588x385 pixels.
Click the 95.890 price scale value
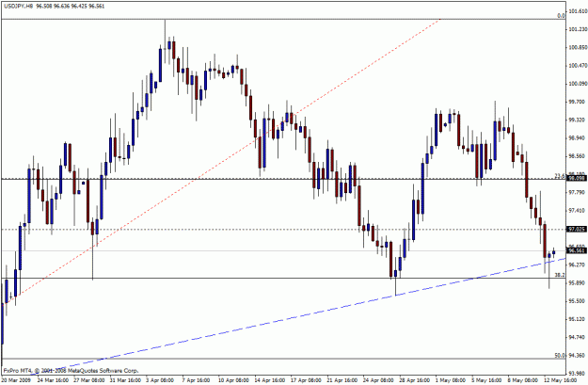(x=578, y=283)
